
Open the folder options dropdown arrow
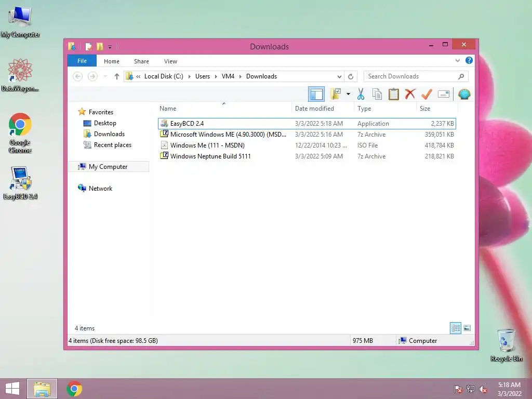click(348, 94)
